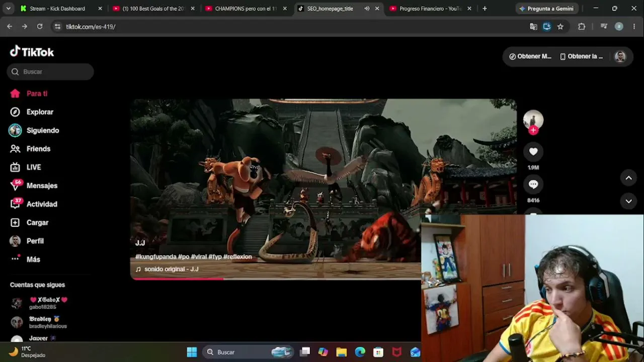The image size is (644, 362).
Task: Open the #kungfupanda hashtag
Action: click(155, 257)
